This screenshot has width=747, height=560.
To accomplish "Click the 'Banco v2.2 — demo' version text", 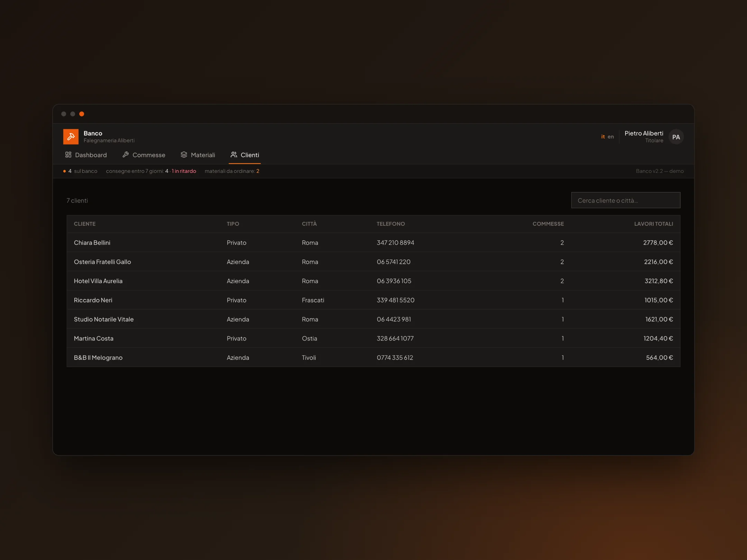I will pos(660,171).
